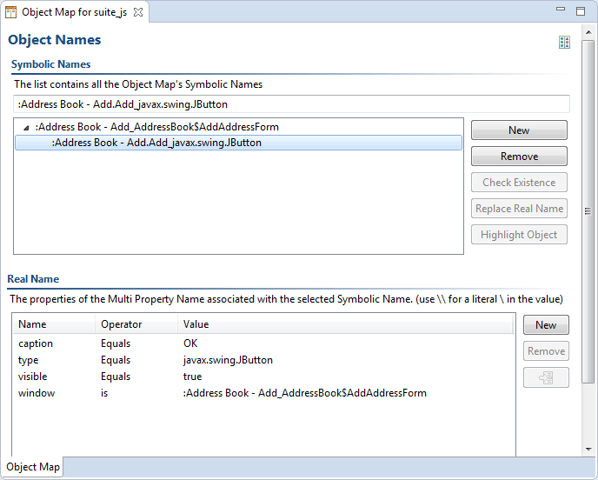Sort by the Value column header
Screen dimensions: 598x480
pyautogui.click(x=346, y=324)
